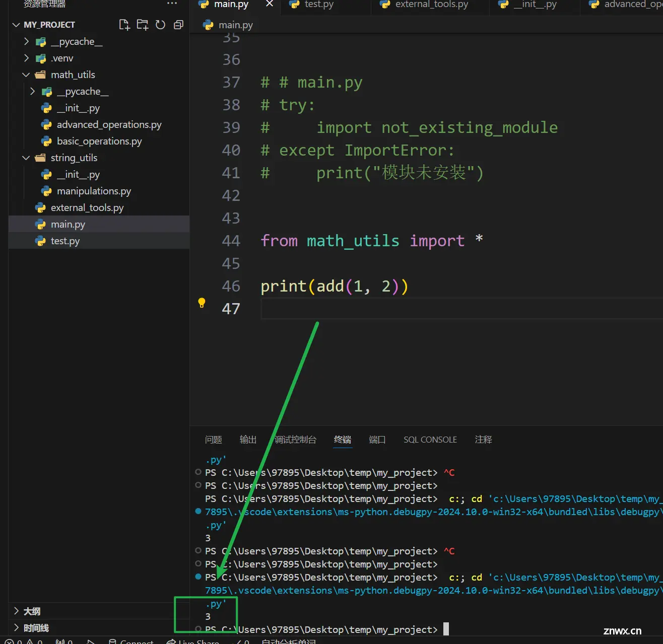The height and width of the screenshot is (644, 663).
Task: Click the '# try:' comment on line 38
Action: click(x=288, y=105)
